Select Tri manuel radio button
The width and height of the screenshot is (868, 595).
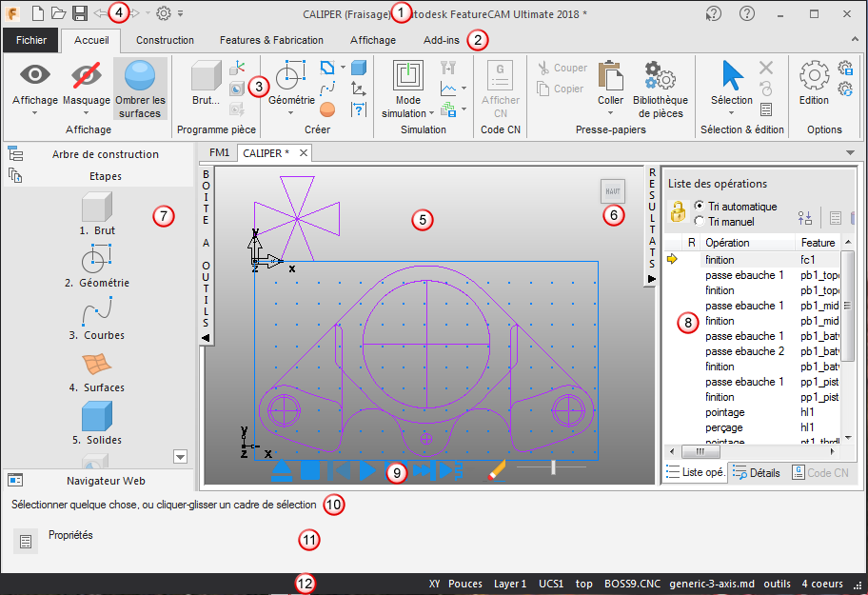click(x=700, y=221)
